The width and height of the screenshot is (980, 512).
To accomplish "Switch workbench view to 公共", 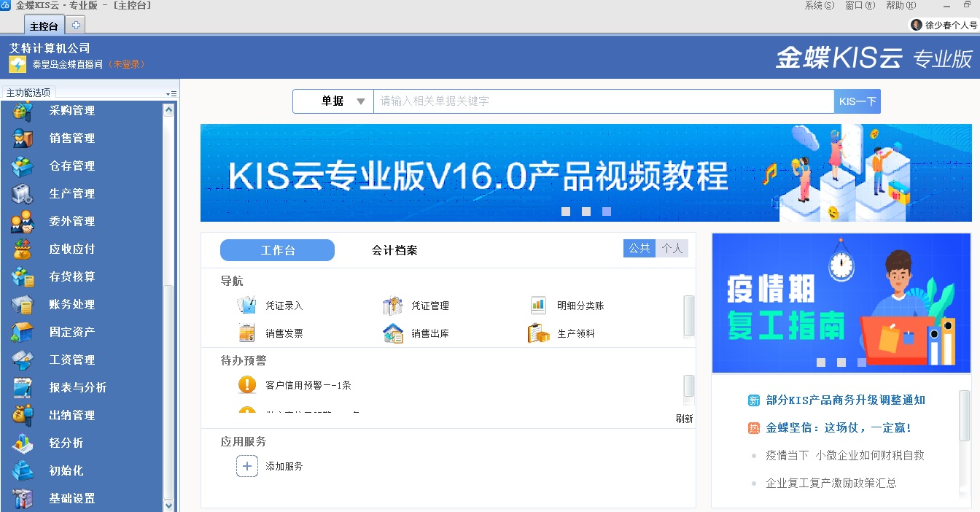I will (639, 249).
